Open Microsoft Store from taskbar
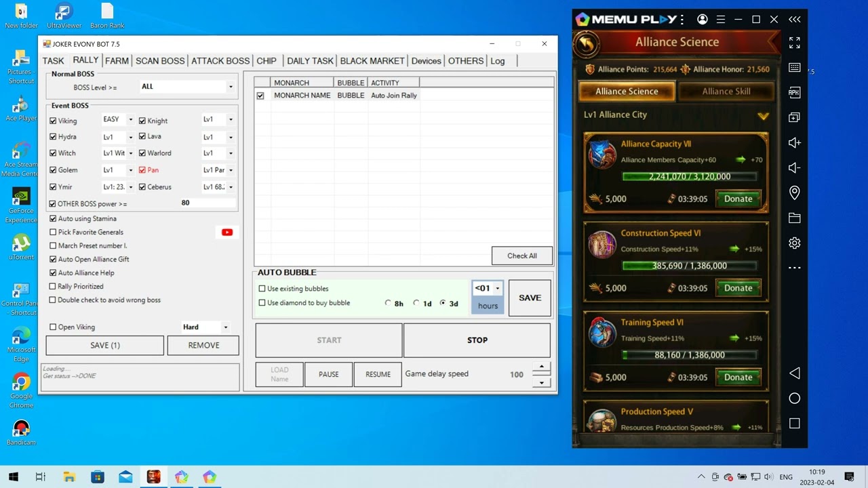This screenshot has width=868, height=488. (98, 477)
